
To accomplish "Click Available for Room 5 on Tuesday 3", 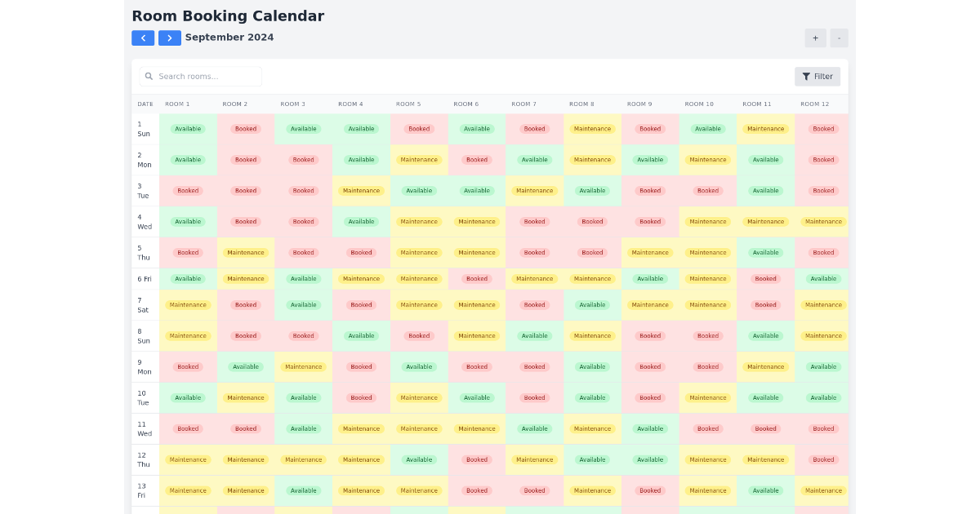I will pos(419,190).
